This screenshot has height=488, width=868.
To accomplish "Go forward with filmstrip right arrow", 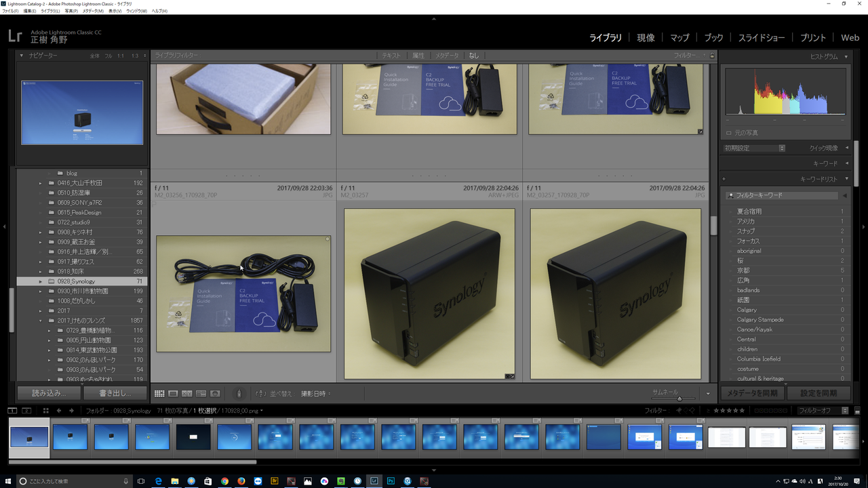I will 71,411.
